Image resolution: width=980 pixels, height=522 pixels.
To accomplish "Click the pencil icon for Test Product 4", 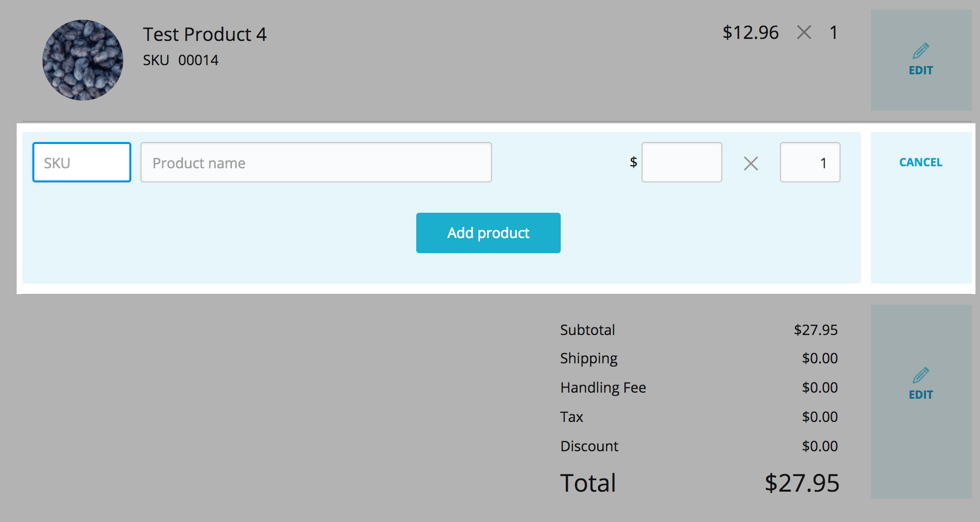I will pyautogui.click(x=920, y=51).
